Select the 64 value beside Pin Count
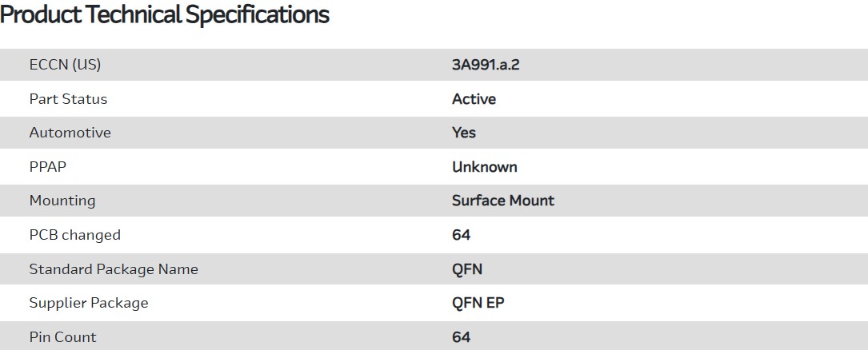The image size is (868, 350). tap(461, 337)
